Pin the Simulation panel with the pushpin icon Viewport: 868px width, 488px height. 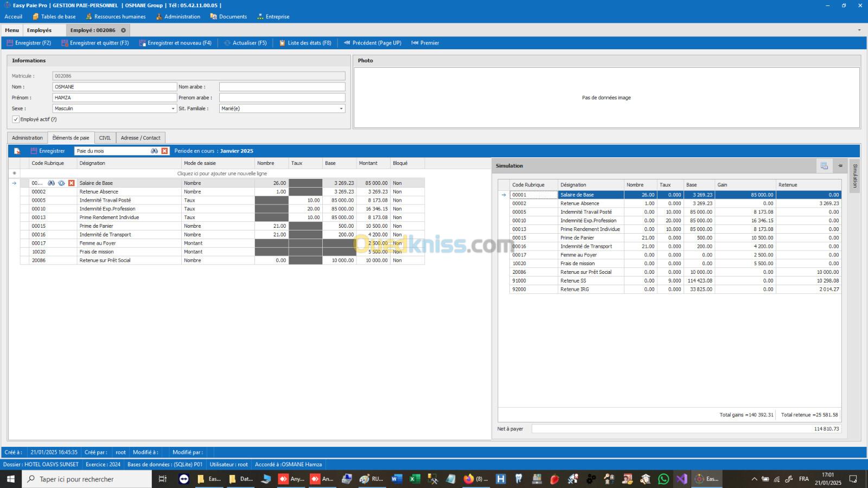(840, 166)
